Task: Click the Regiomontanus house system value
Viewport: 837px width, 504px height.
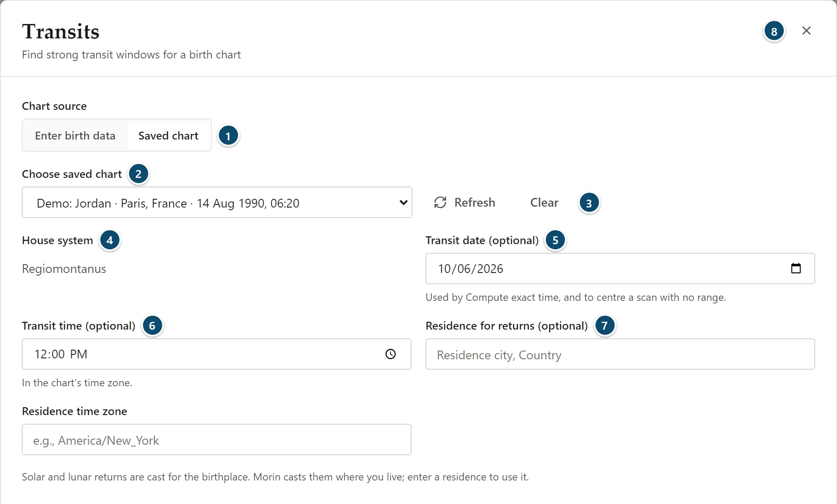Action: click(64, 269)
